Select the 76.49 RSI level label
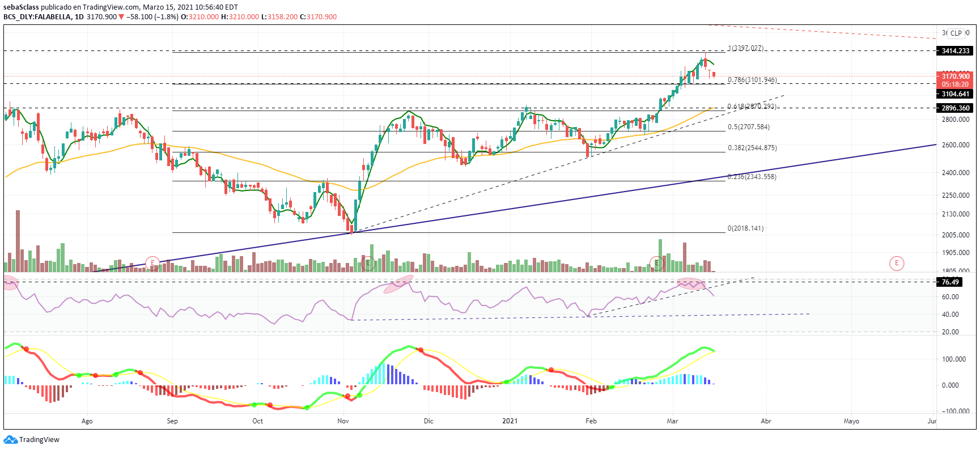Viewport: 980px width, 450px height. pyautogui.click(x=950, y=282)
